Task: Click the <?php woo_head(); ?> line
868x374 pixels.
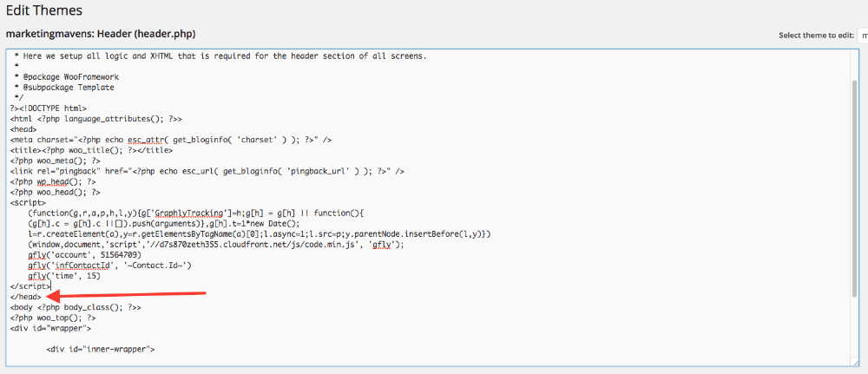Action: [55, 192]
